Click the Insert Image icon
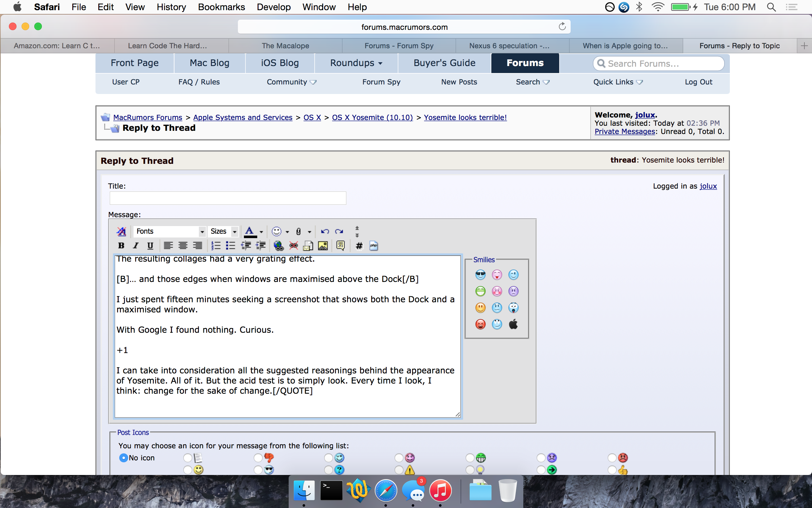The width and height of the screenshot is (812, 508). (323, 246)
